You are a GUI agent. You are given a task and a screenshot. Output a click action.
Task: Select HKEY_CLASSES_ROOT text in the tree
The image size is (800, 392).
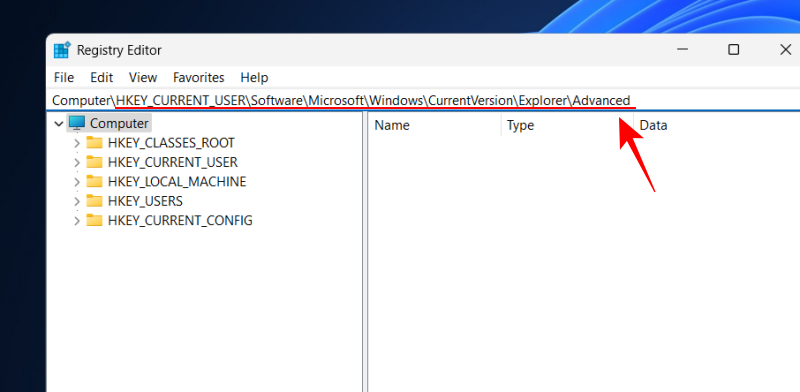[171, 142]
